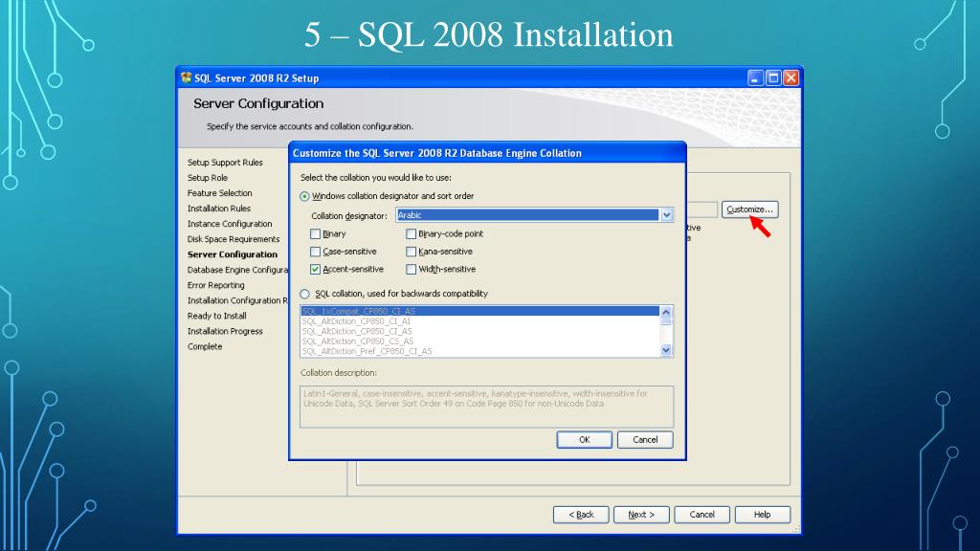Uncheck the Accent-sensitive checkbox

tap(315, 269)
